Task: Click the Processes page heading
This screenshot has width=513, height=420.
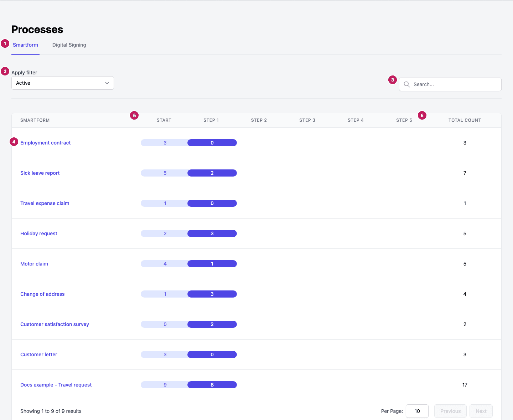Action: pos(37,30)
